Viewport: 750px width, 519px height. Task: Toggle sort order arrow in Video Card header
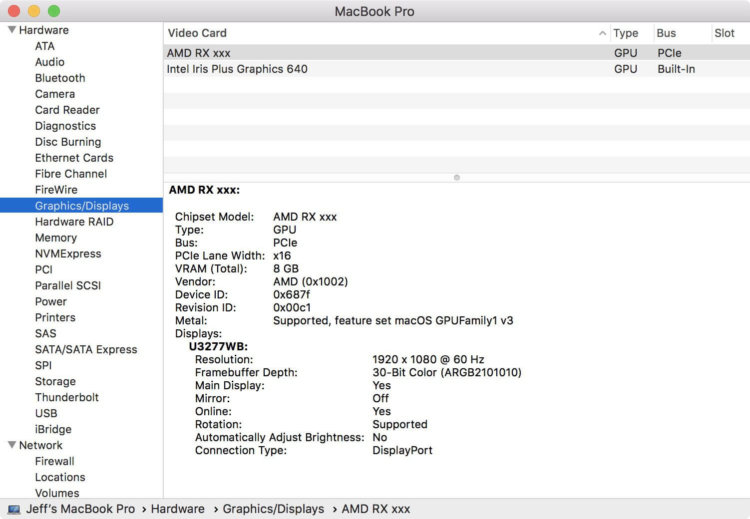602,33
